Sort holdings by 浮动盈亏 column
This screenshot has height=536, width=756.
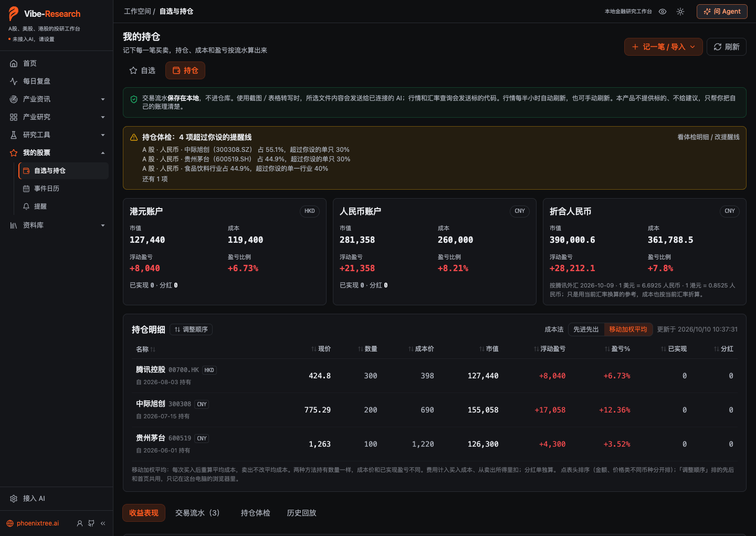549,349
